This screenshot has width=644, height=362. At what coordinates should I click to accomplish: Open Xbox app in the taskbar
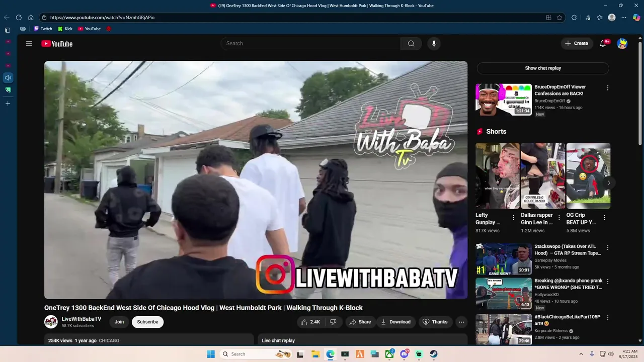pos(389,354)
